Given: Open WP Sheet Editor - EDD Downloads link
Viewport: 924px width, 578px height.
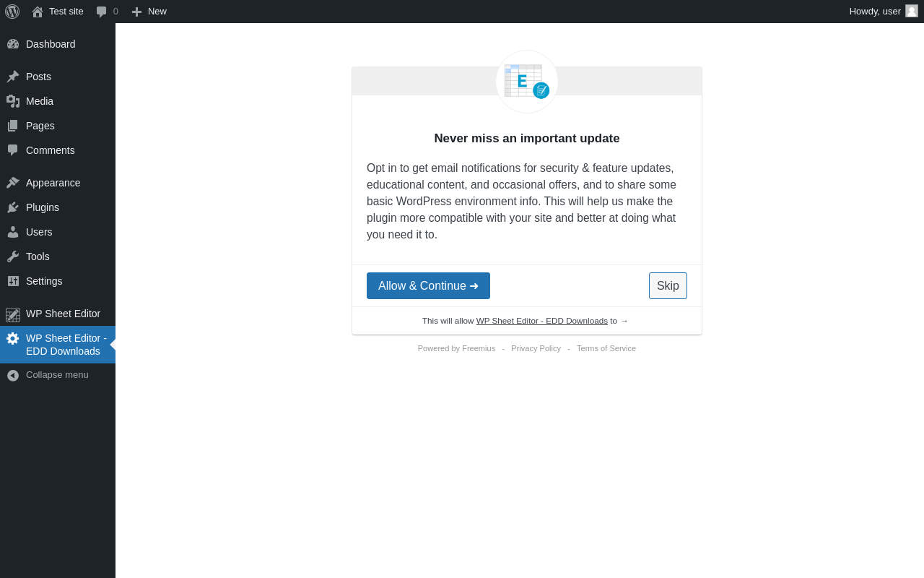Looking at the screenshot, I should tap(542, 321).
